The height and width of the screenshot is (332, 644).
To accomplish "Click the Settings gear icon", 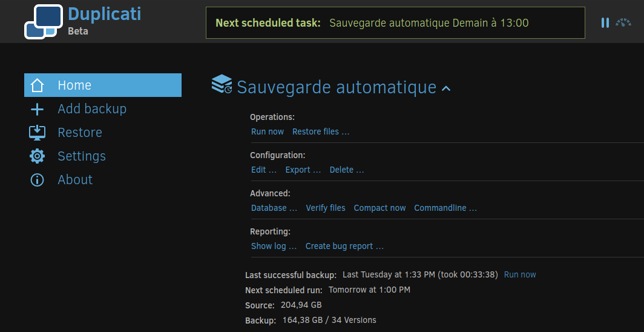I will (x=38, y=156).
